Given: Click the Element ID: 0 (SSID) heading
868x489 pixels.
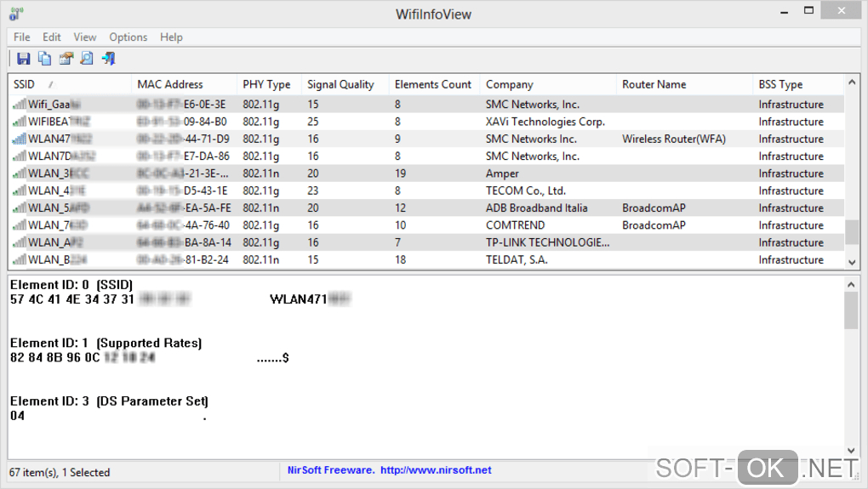Looking at the screenshot, I should pyautogui.click(x=71, y=285).
